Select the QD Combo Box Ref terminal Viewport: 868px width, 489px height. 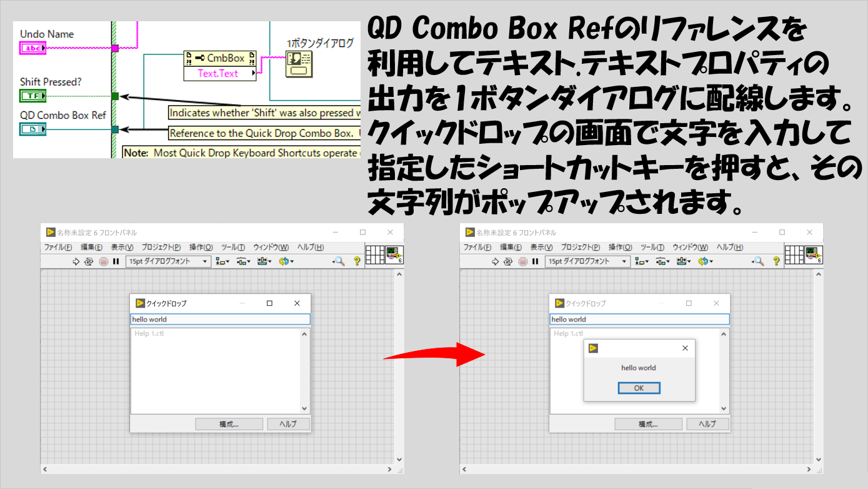click(x=32, y=129)
